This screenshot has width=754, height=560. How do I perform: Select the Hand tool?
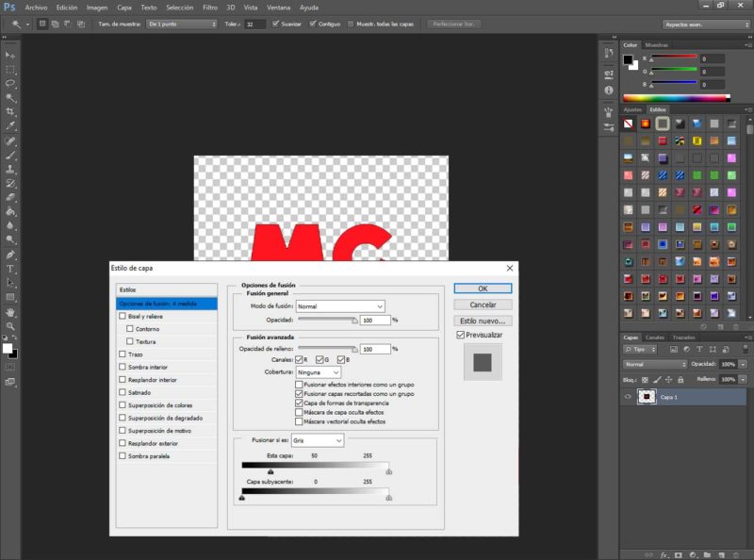point(10,311)
